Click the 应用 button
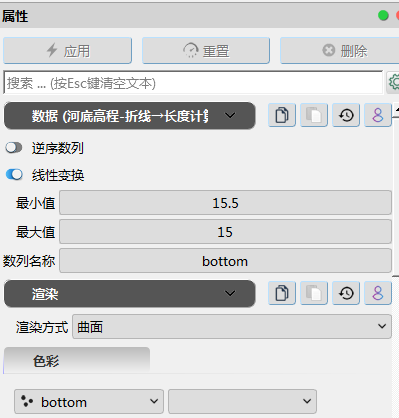This screenshot has width=399, height=418. click(68, 51)
